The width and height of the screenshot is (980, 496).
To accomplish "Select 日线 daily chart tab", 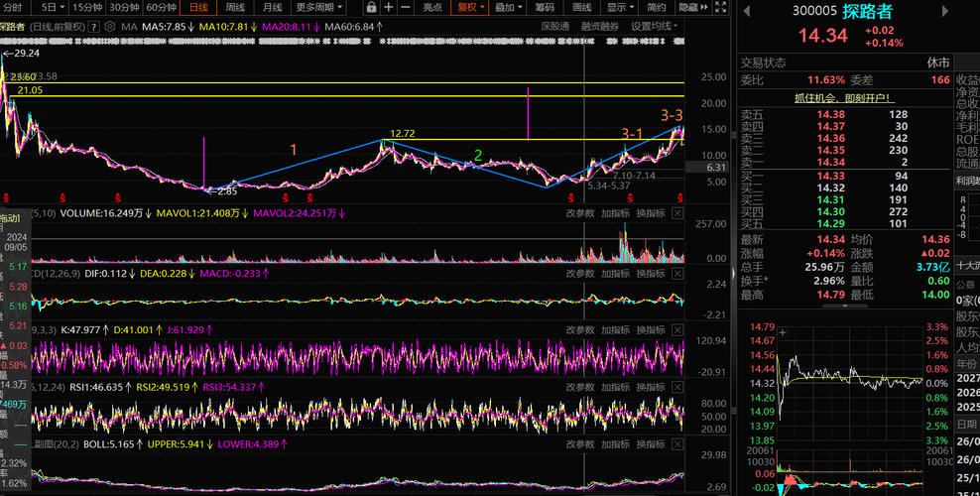I will (x=198, y=8).
